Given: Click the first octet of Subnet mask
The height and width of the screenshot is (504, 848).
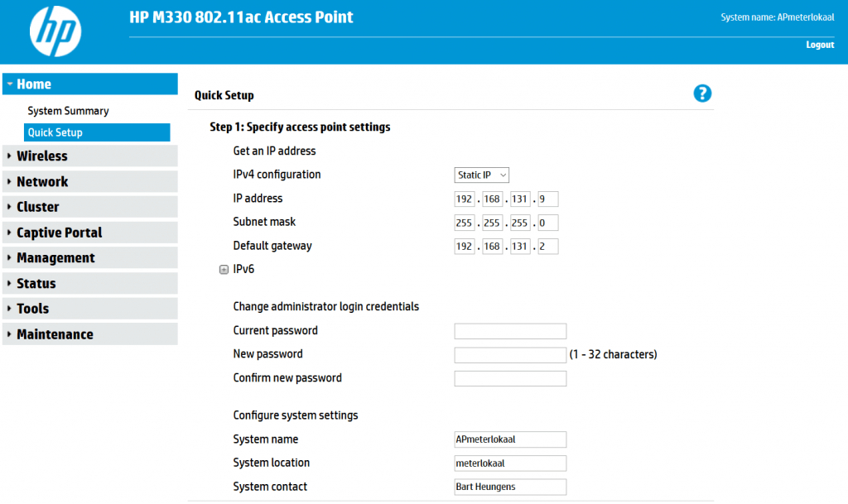Looking at the screenshot, I should (x=465, y=223).
